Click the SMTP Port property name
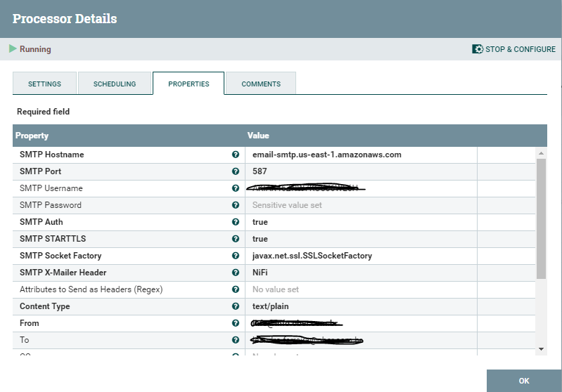This screenshot has width=562, height=392. [x=40, y=171]
